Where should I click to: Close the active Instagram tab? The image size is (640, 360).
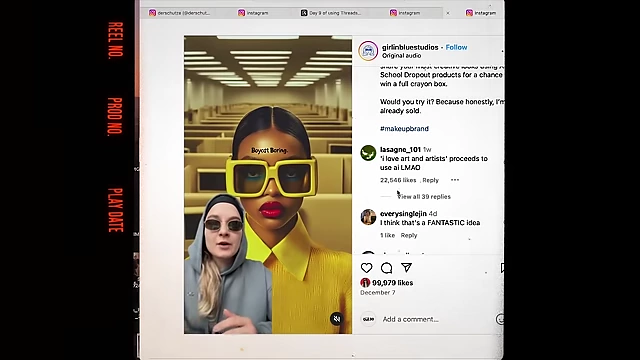(x=448, y=13)
